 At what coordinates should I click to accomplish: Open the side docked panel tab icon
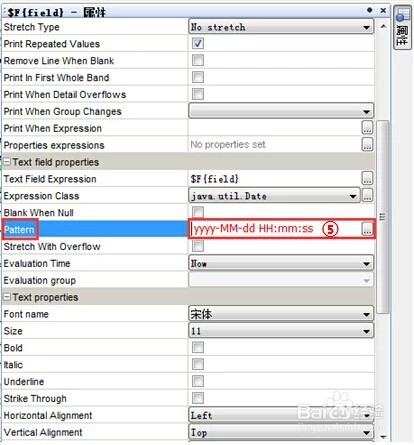click(x=402, y=28)
